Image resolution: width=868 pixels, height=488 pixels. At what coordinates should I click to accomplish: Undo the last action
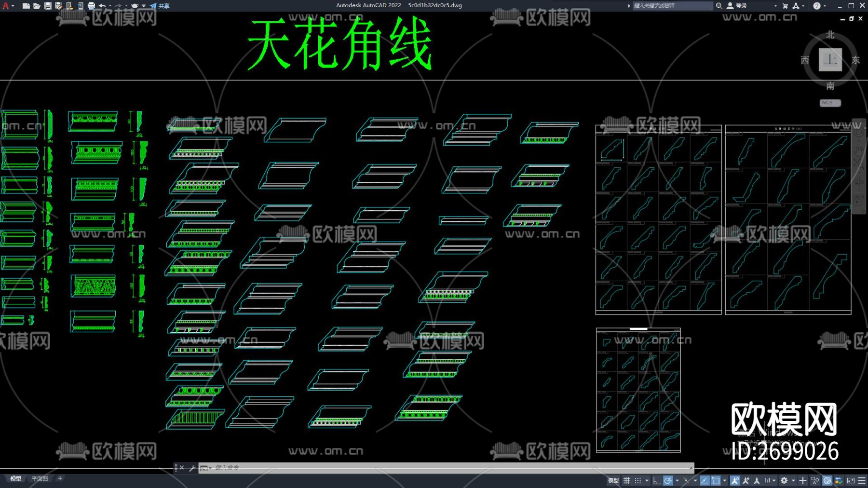click(x=102, y=6)
